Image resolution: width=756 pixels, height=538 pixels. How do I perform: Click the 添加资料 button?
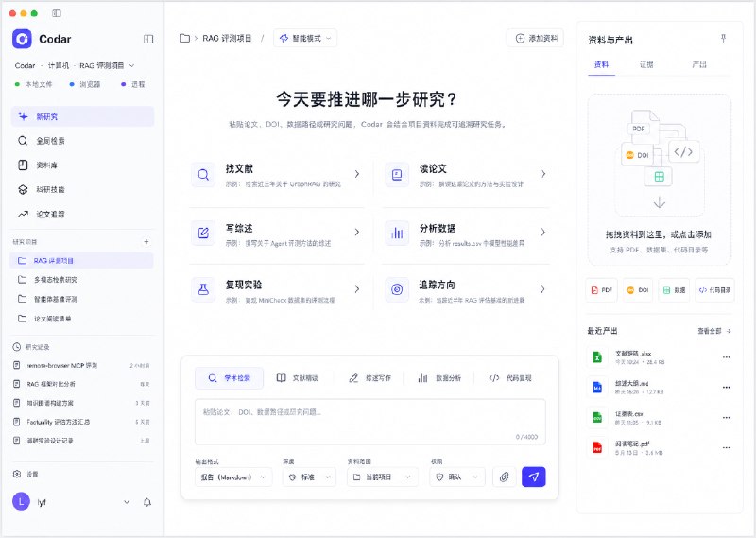(535, 38)
